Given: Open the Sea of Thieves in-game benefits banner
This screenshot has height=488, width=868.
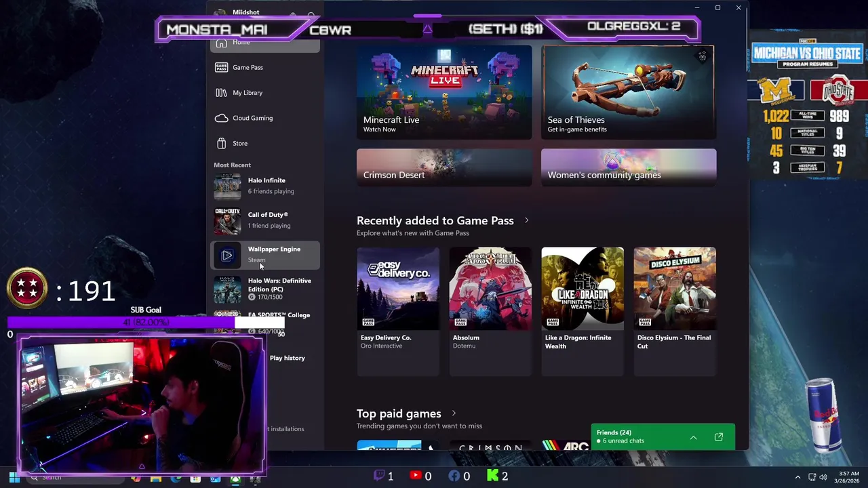Looking at the screenshot, I should point(629,92).
